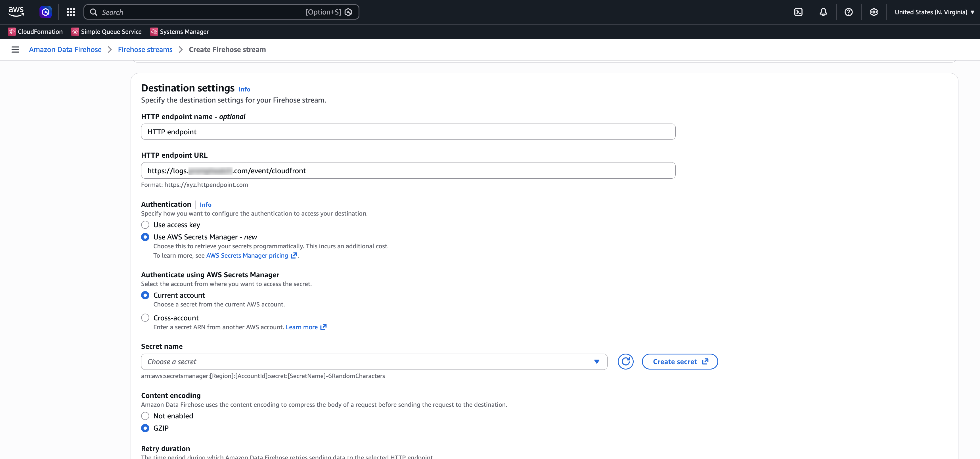Click the Create secret button

click(679, 362)
